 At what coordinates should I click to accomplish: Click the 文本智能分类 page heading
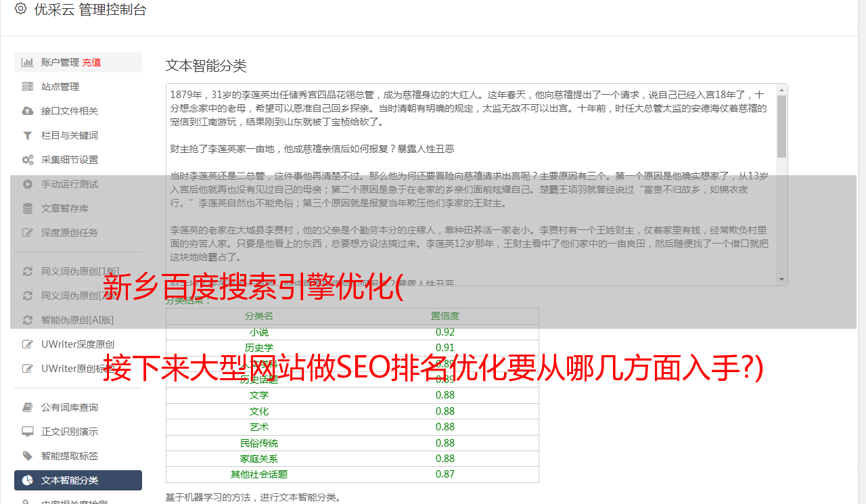point(206,66)
